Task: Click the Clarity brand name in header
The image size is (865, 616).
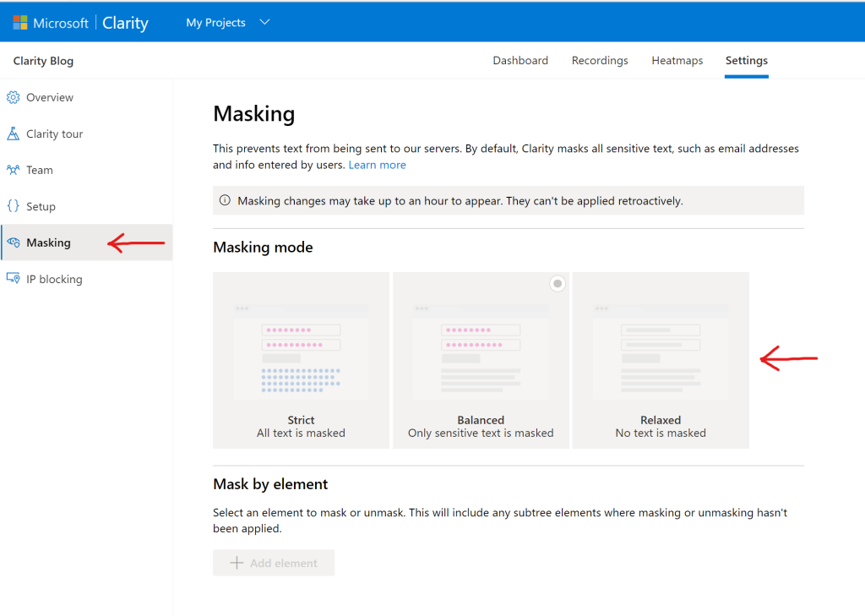Action: click(x=125, y=23)
